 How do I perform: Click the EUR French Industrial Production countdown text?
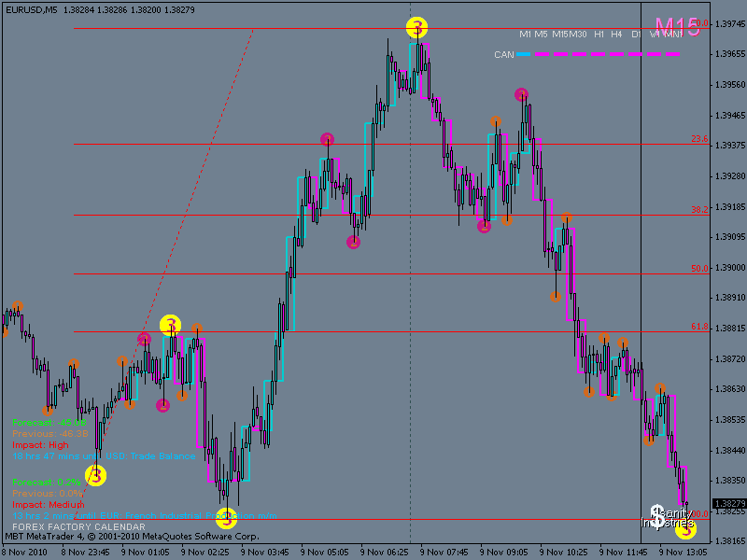click(145, 516)
